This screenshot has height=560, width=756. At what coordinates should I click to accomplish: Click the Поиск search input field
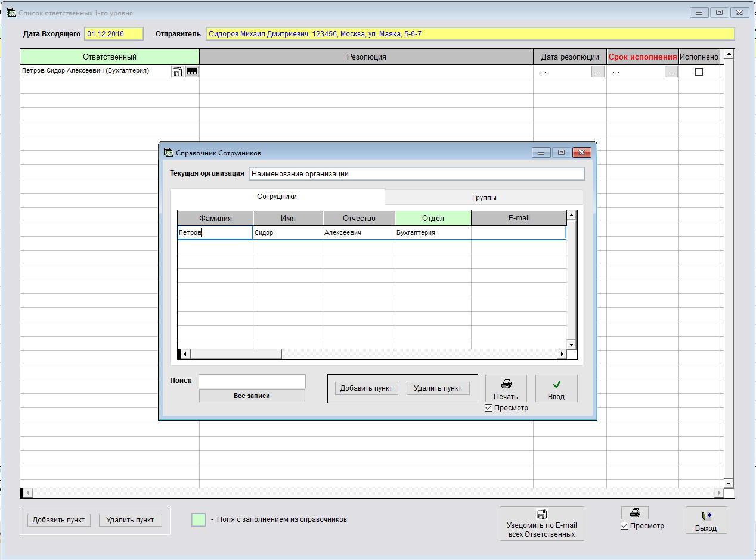[x=252, y=381]
